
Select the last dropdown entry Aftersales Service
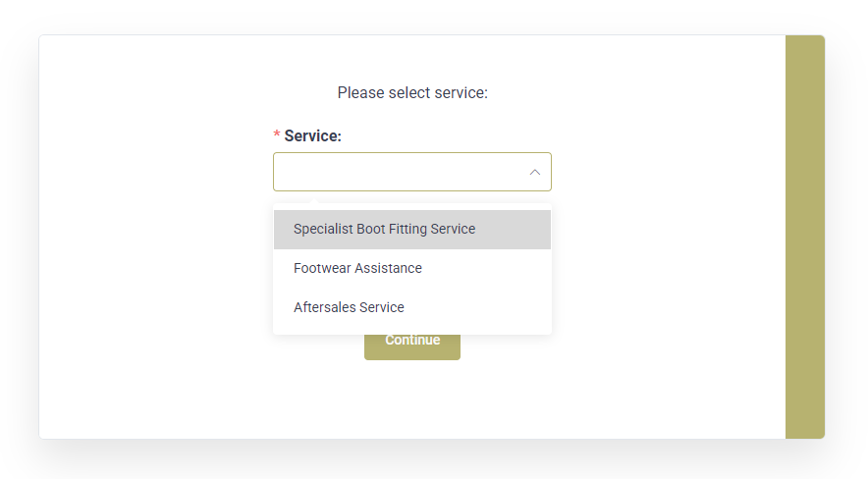412,307
